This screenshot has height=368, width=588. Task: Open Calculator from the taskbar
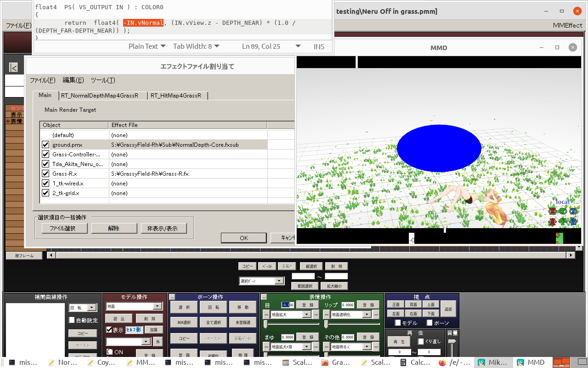[415, 362]
